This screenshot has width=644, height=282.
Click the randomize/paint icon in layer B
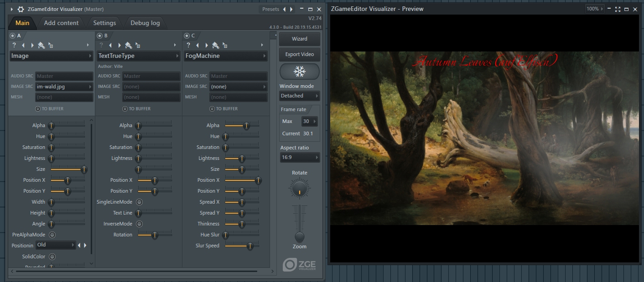click(x=129, y=45)
